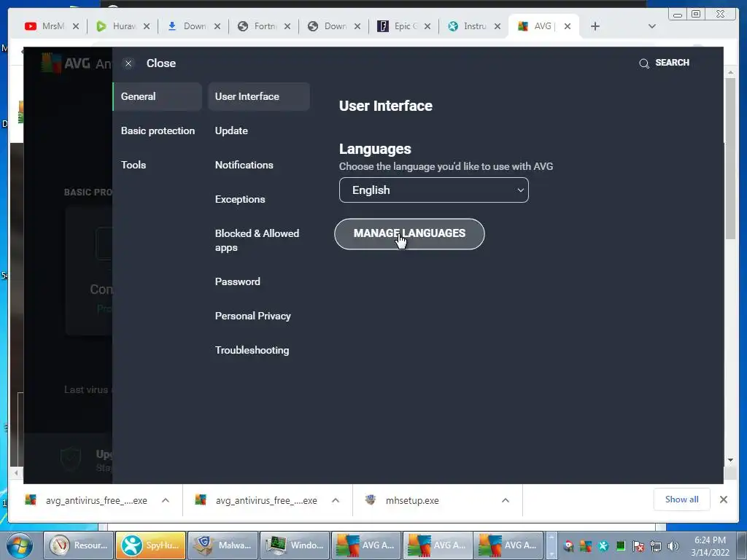
Task: Open SpyHunter from the taskbar
Action: pyautogui.click(x=150, y=545)
